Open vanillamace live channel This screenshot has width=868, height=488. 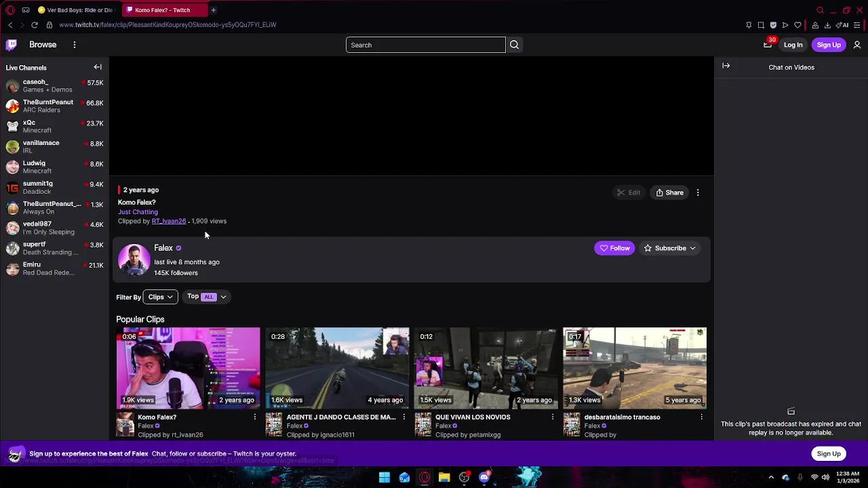(54, 147)
